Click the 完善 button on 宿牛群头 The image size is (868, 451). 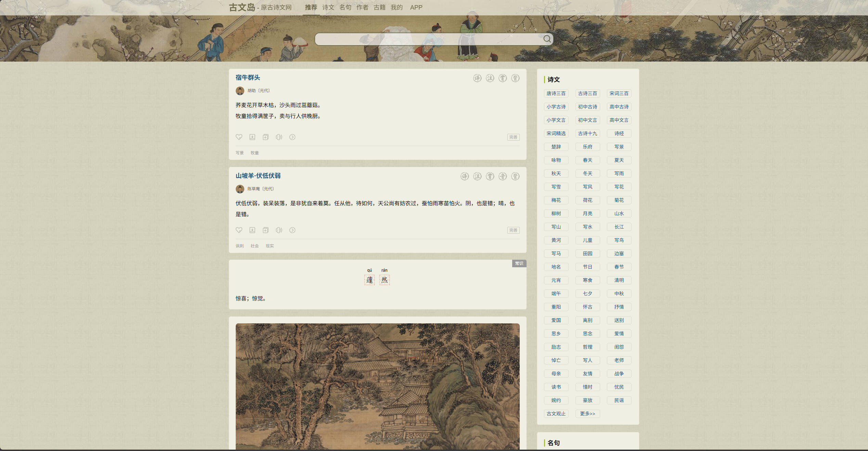[513, 137]
